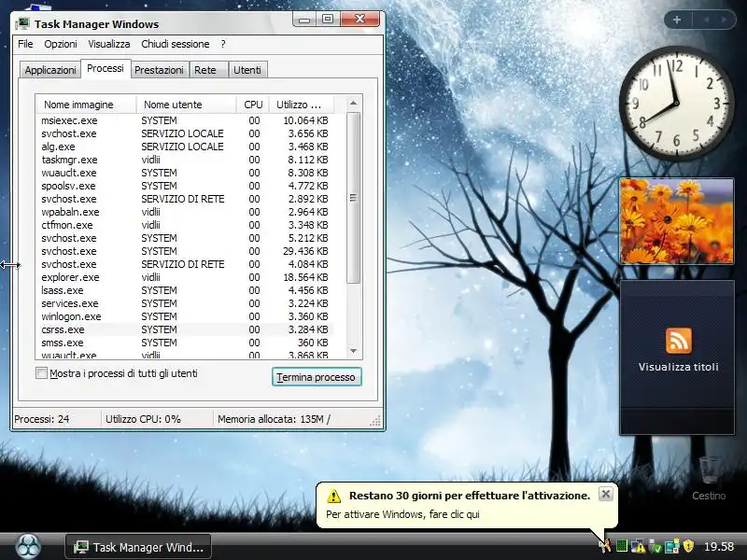The height and width of the screenshot is (560, 747).
Task: Select the services.exe process row
Action: click(185, 303)
